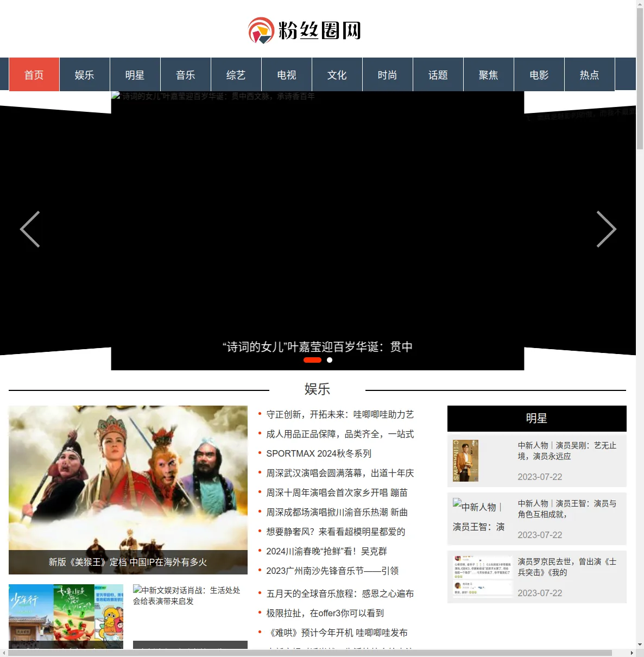
Task: Go to the 热点 navigation tab
Action: point(590,75)
